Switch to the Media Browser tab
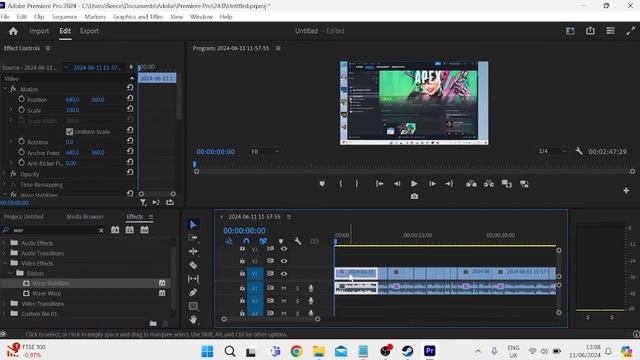Screen dimensions: 640x360 pos(85,217)
